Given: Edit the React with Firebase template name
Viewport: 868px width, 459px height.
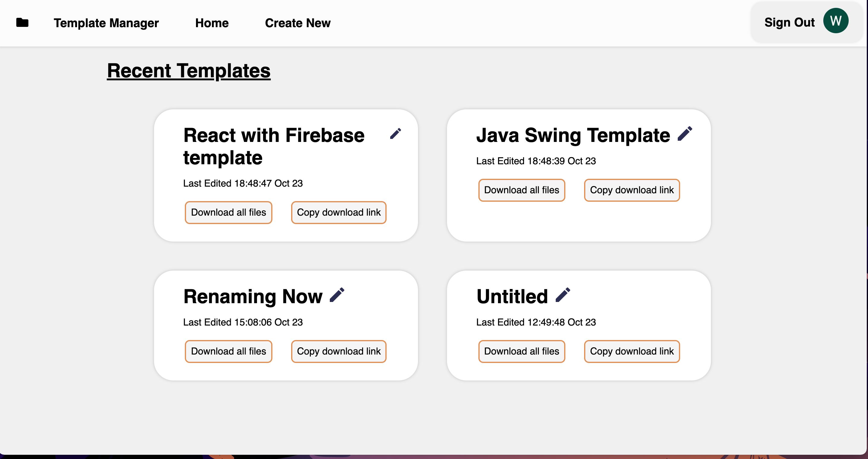Looking at the screenshot, I should (x=395, y=134).
